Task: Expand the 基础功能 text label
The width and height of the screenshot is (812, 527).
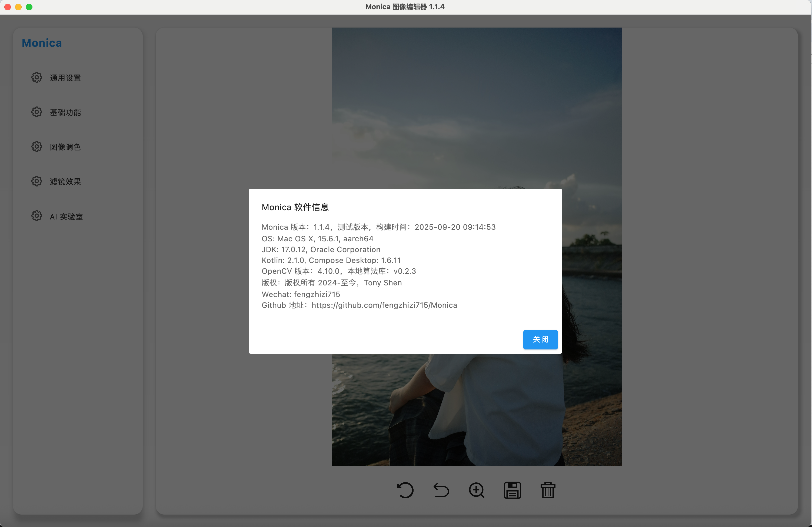Action: tap(65, 113)
